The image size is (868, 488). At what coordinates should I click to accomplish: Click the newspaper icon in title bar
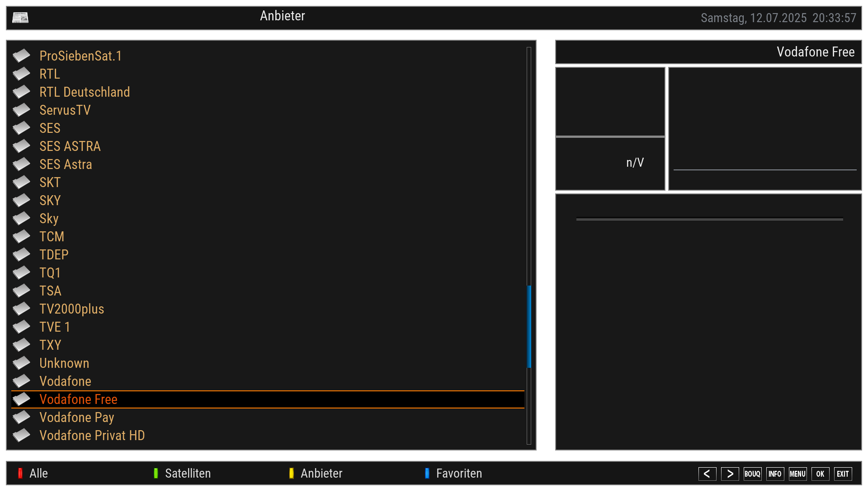20,18
